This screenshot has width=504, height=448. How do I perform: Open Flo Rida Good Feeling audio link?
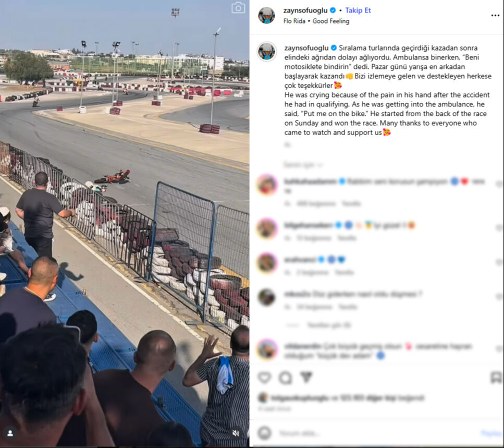[x=316, y=21]
